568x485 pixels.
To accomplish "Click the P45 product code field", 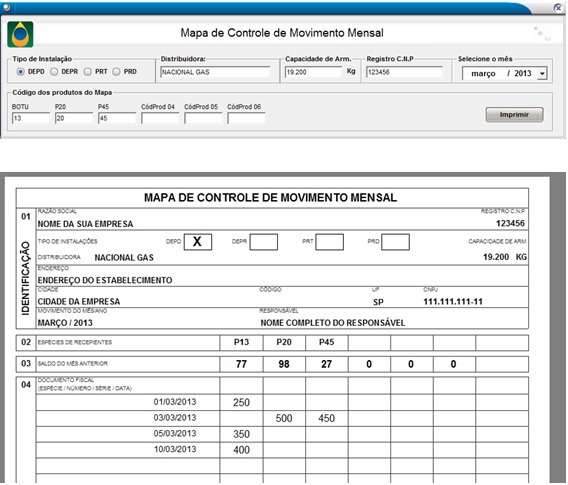I will click(117, 118).
